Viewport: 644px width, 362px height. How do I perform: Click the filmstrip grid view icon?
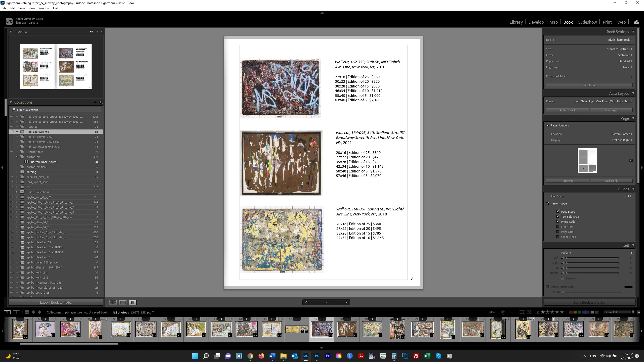coord(27,312)
